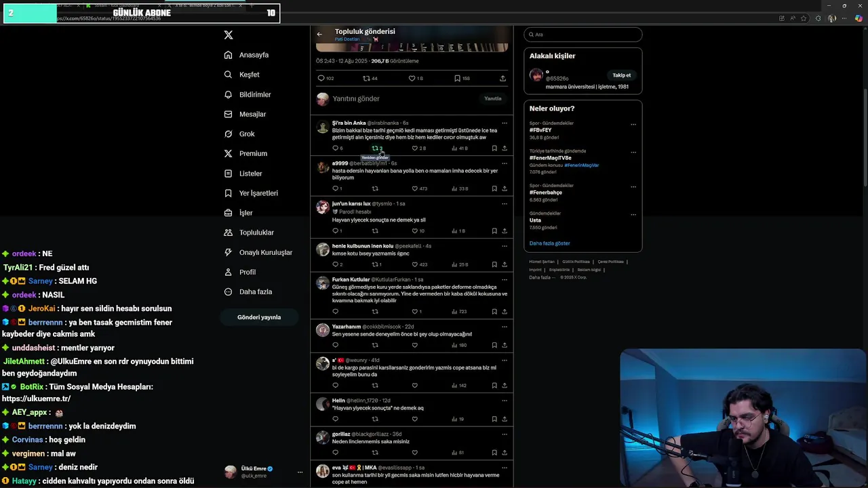
Task: Click the Onaylı Kuruluşlar lightning icon
Action: (x=228, y=252)
